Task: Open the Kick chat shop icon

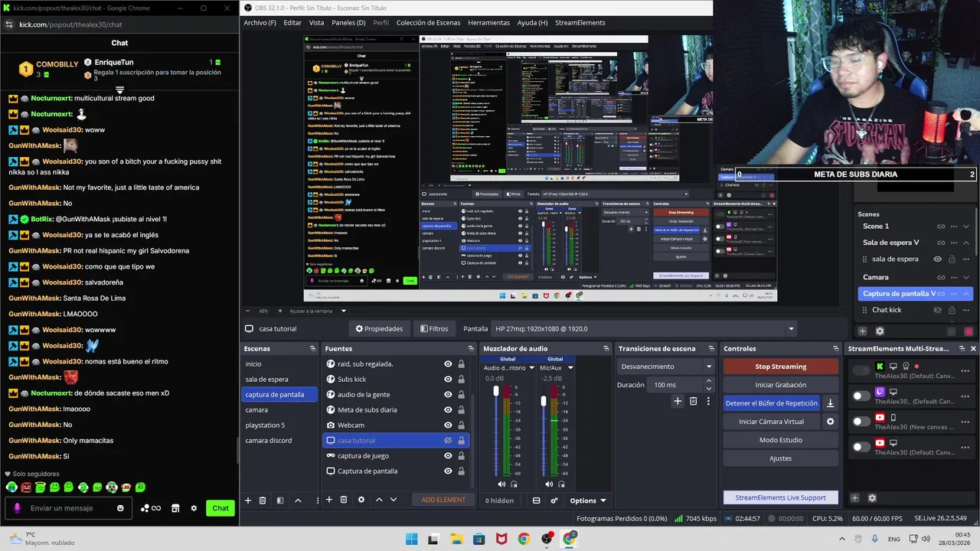Action: click(175, 508)
